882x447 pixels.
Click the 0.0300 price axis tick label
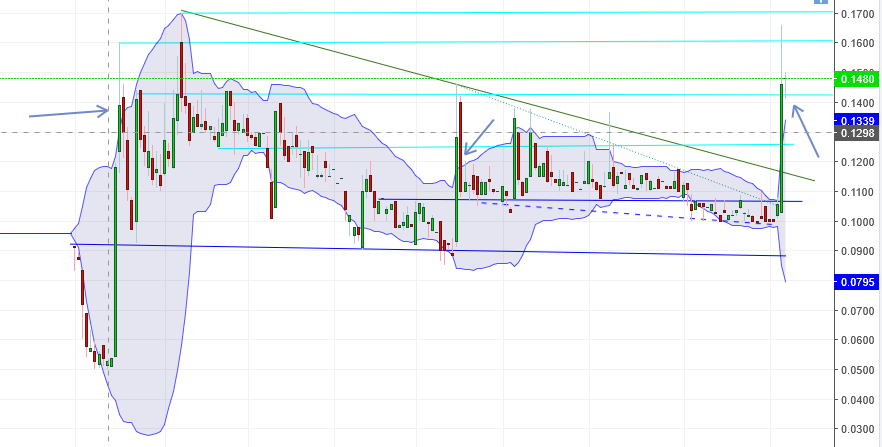click(858, 430)
